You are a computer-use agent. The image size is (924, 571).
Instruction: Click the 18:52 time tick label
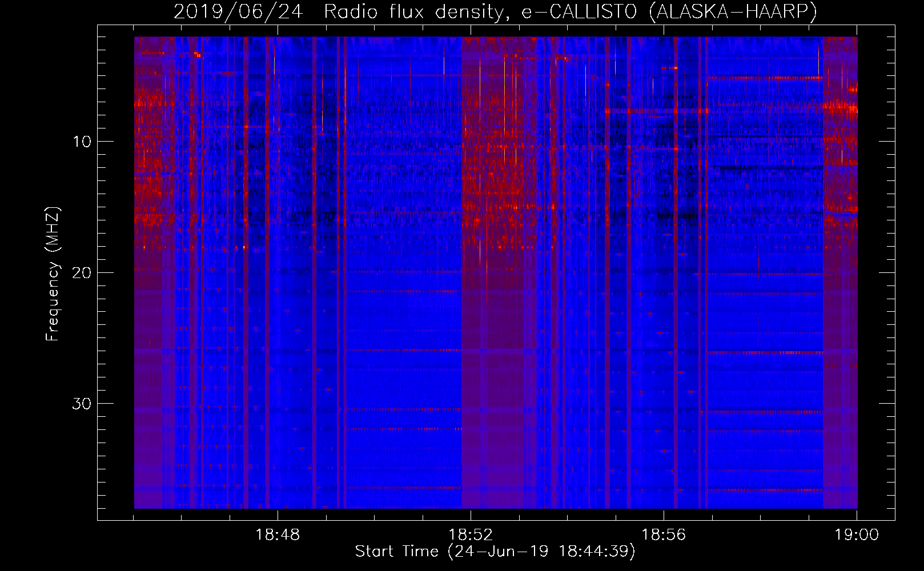coord(470,535)
